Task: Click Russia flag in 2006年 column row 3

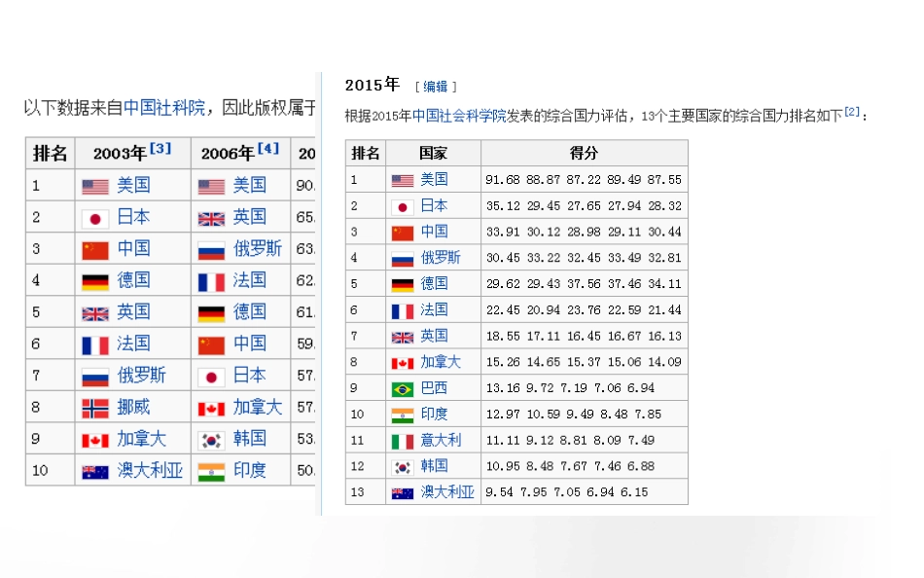Action: pos(211,251)
